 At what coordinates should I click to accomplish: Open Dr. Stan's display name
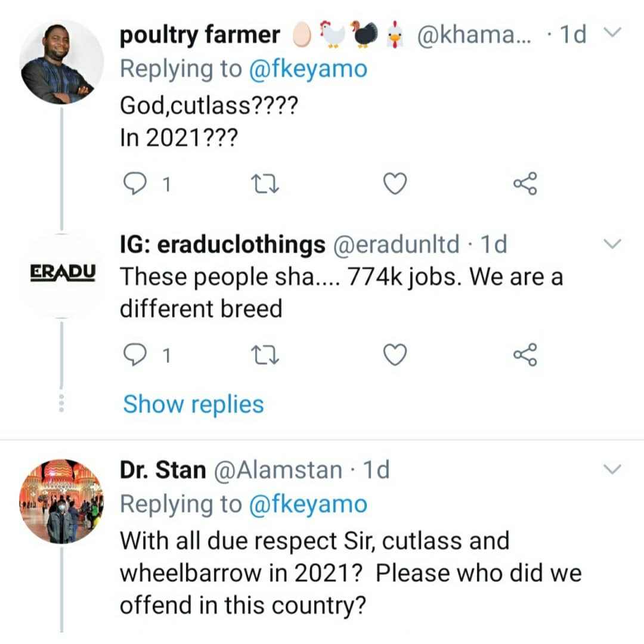click(162, 470)
